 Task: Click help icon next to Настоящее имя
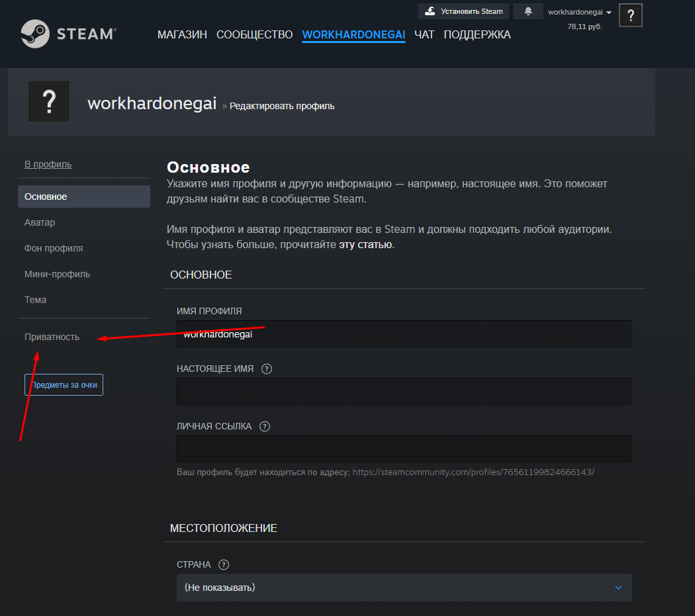tap(267, 369)
